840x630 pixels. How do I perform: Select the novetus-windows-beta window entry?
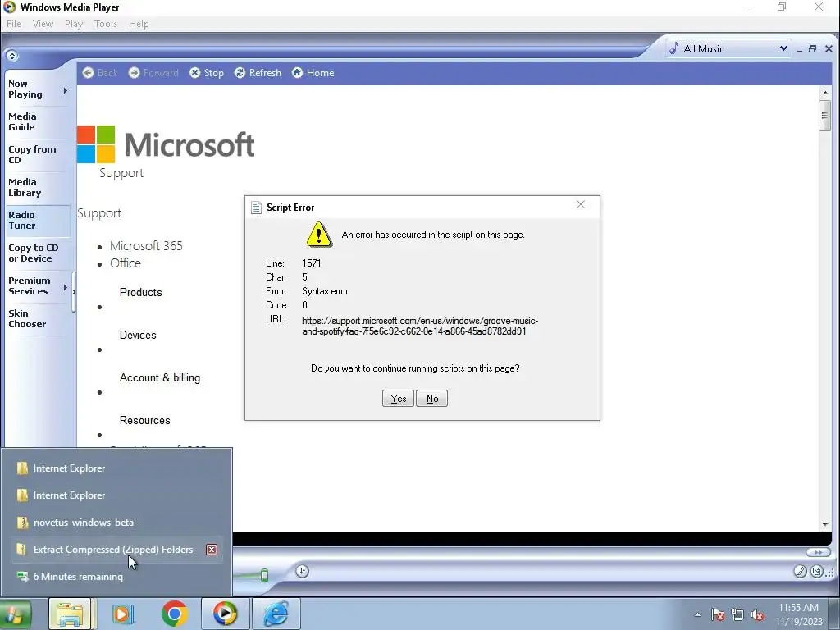(116, 523)
